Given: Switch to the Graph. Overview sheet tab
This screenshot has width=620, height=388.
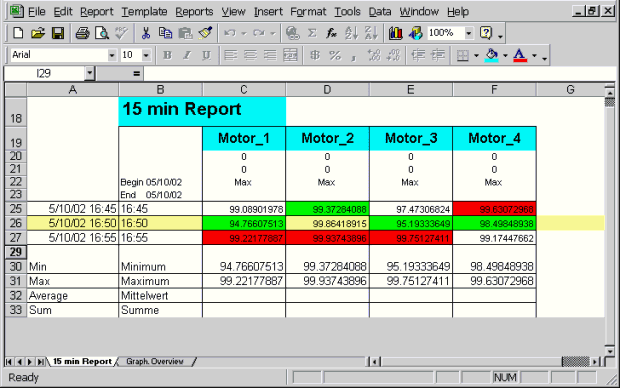Looking at the screenshot, I should tap(155, 361).
